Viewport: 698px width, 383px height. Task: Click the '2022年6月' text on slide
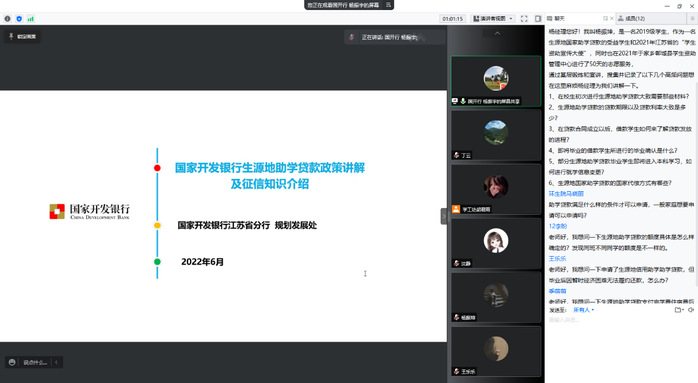(x=202, y=262)
